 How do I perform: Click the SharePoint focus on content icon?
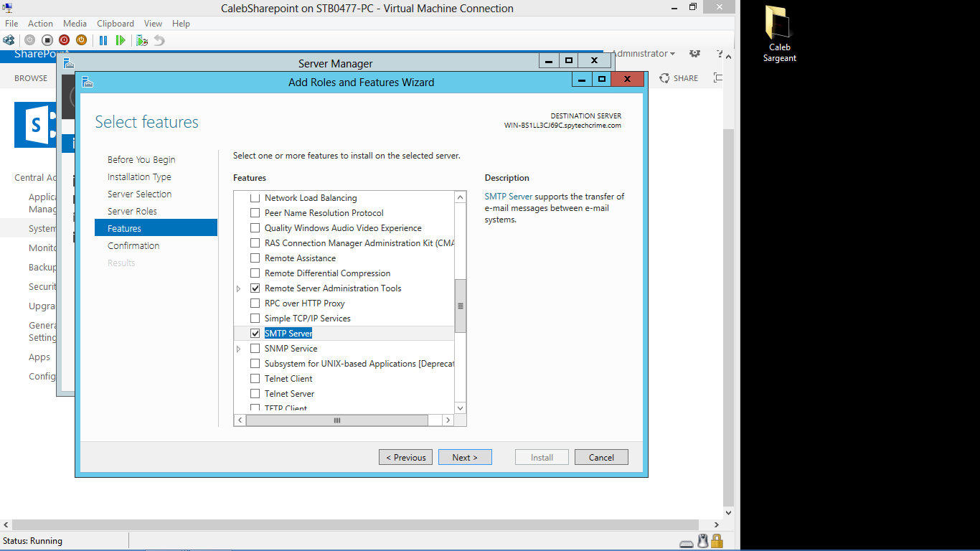(x=718, y=78)
